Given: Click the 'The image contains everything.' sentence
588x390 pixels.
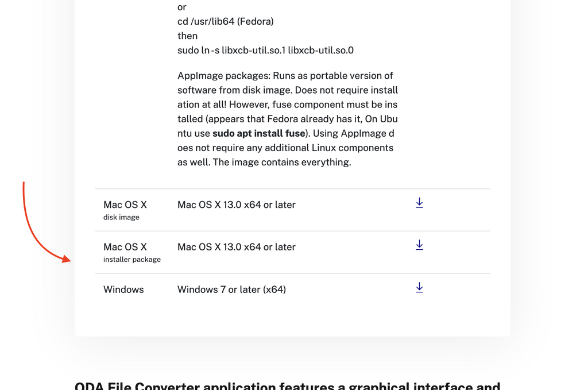Looking at the screenshot, I should 282,163.
